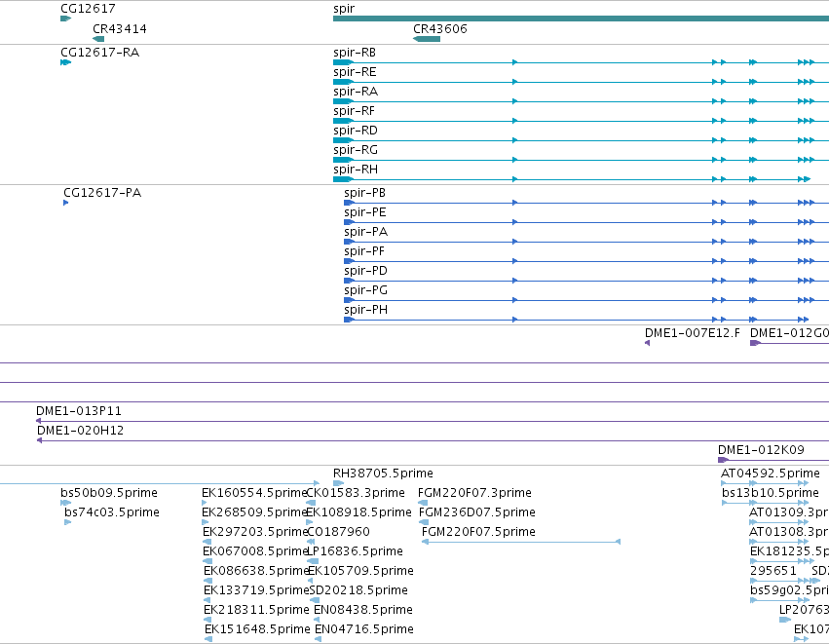
Task: Click the blue arrow glyph under CG12617-PA
Action: click(x=65, y=203)
